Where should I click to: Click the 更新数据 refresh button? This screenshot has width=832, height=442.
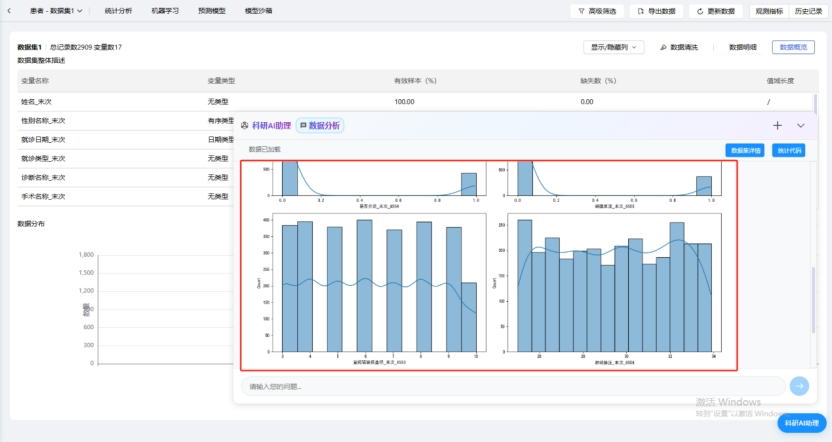click(716, 11)
